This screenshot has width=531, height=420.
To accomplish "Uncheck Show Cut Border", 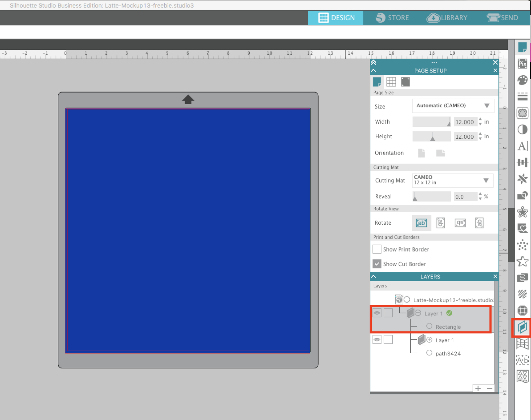I will coord(377,264).
